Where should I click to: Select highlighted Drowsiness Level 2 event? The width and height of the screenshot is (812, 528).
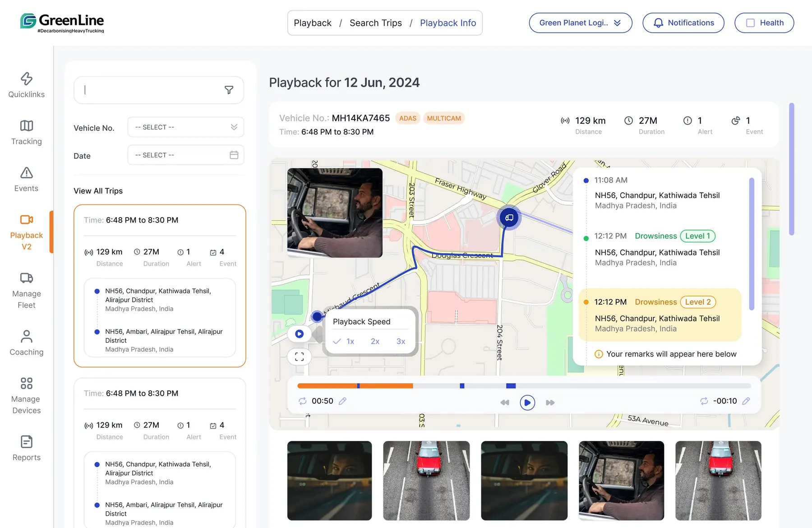[x=660, y=315]
